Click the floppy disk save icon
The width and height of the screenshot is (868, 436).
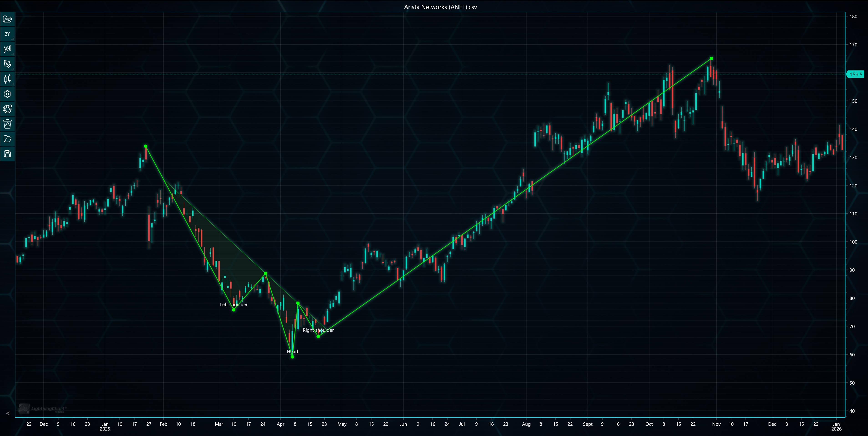point(8,154)
